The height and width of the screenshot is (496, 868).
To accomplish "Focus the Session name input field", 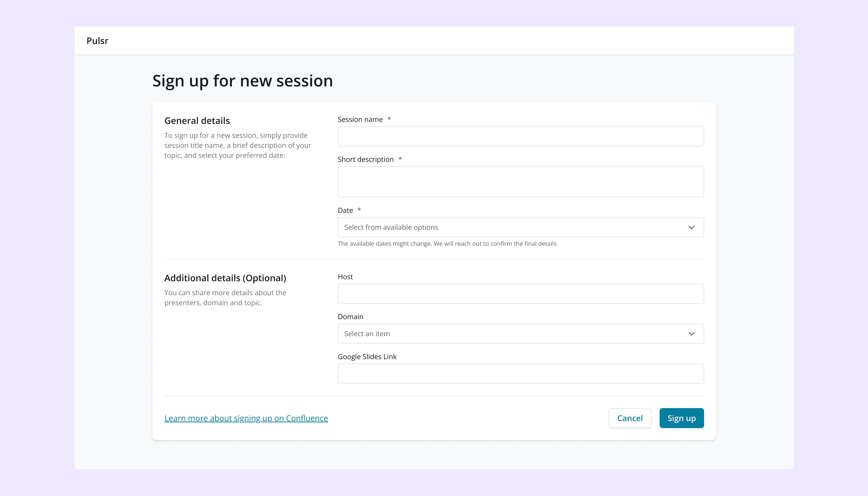I will [x=520, y=136].
